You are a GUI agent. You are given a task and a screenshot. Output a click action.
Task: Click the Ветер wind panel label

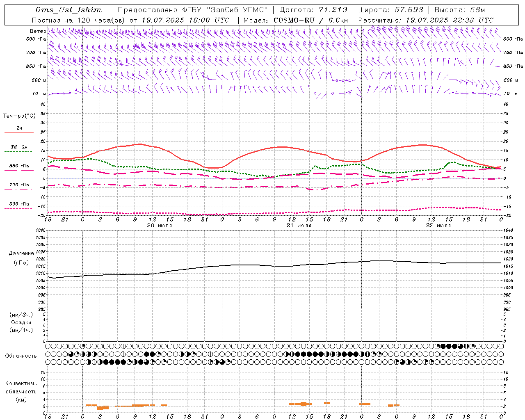[38, 31]
